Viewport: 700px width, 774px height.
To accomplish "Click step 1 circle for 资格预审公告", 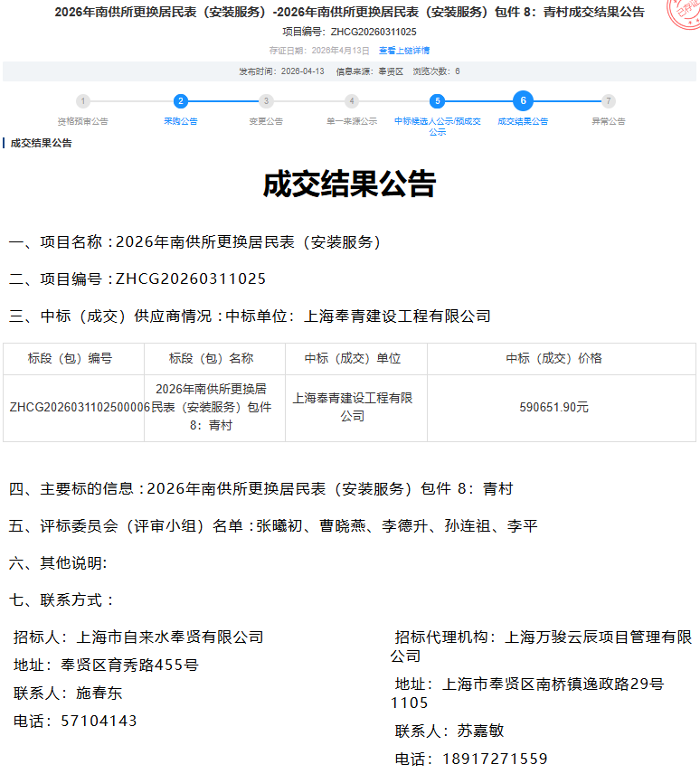I will click(x=83, y=101).
